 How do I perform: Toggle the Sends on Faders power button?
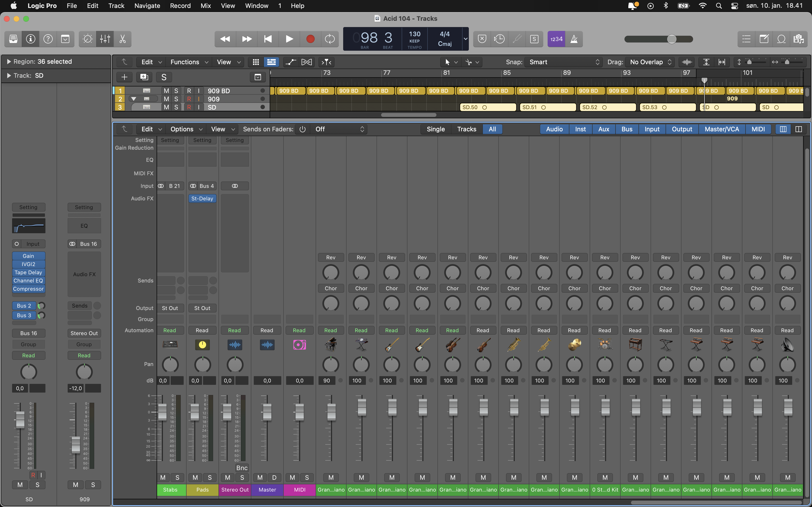302,129
